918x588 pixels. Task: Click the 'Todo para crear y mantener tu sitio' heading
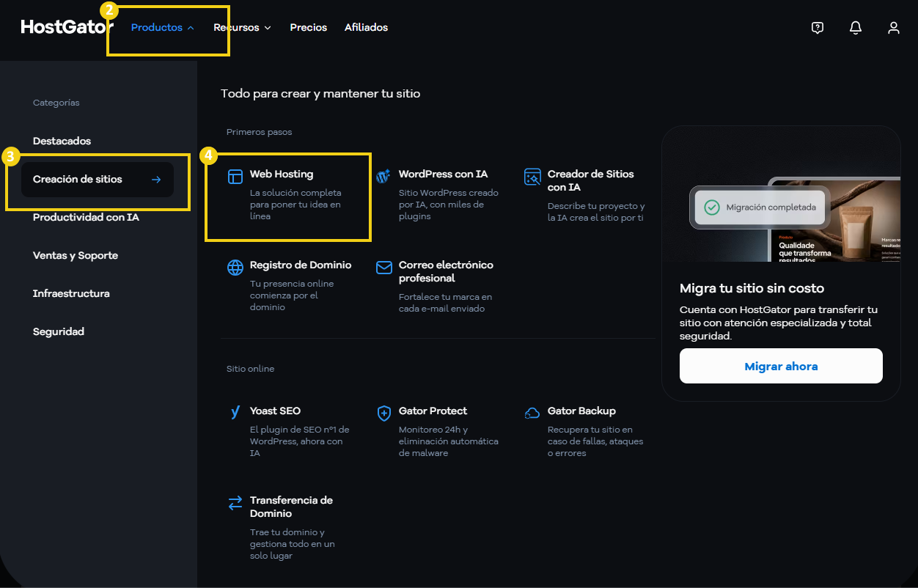(x=320, y=94)
